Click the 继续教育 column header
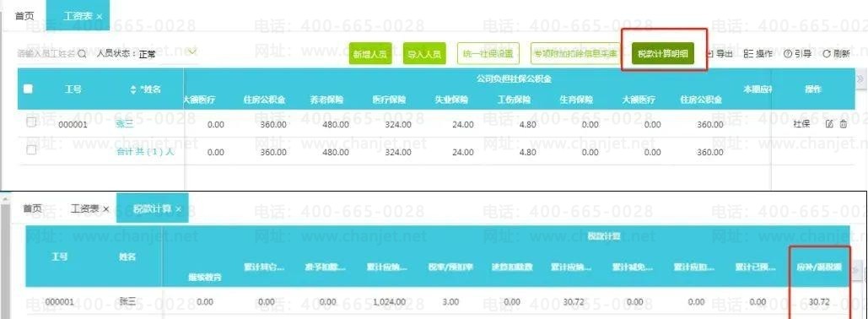Screen dimensions: 868x319 click(x=204, y=277)
